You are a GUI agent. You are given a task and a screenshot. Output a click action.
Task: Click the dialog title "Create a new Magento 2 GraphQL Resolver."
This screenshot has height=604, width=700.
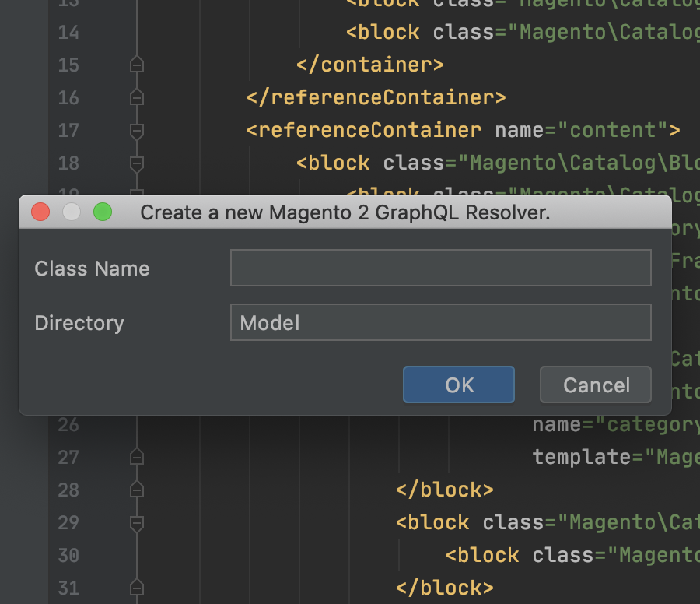[345, 212]
